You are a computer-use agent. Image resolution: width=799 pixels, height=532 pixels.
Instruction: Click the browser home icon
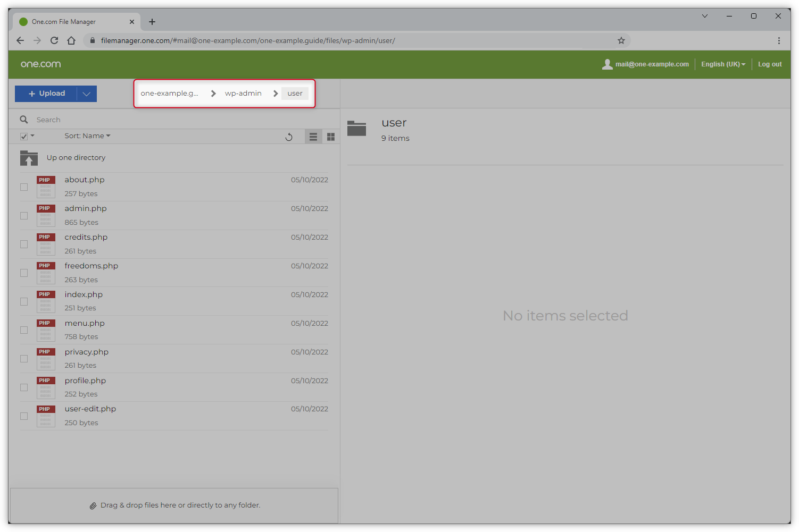click(71, 40)
